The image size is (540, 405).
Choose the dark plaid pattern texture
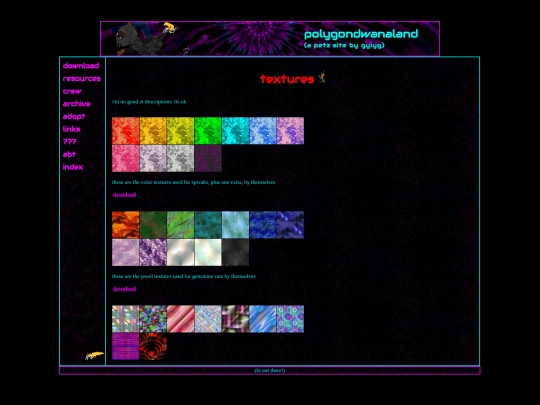235,319
